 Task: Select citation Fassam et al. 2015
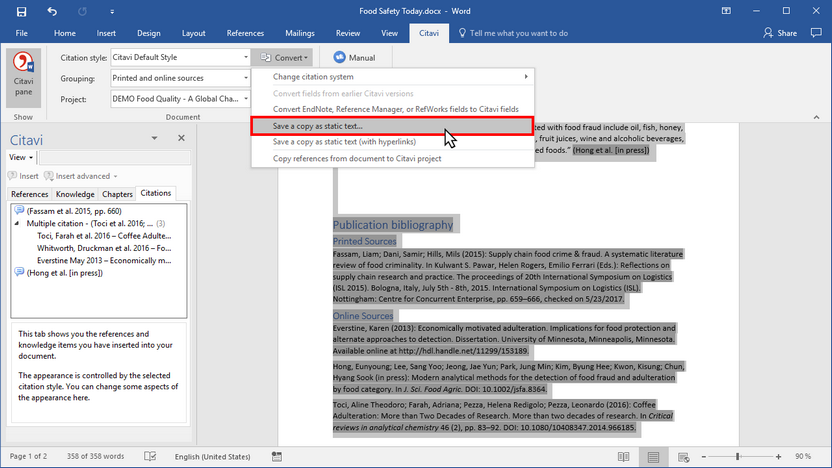[x=74, y=211]
